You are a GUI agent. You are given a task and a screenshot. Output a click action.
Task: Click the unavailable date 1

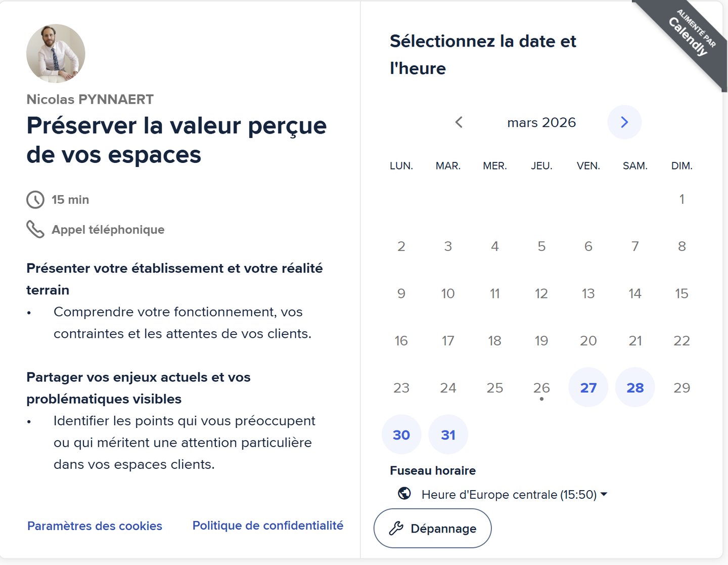click(x=682, y=199)
